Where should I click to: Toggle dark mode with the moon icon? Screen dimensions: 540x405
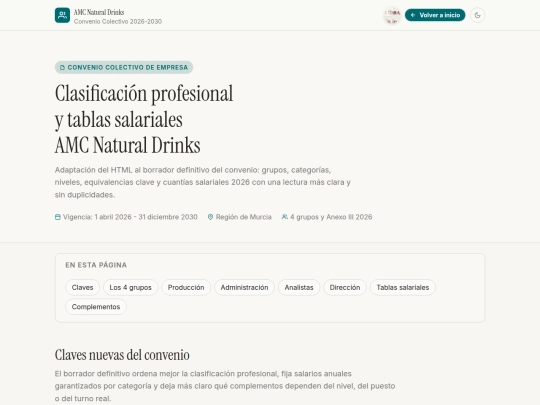coord(477,15)
